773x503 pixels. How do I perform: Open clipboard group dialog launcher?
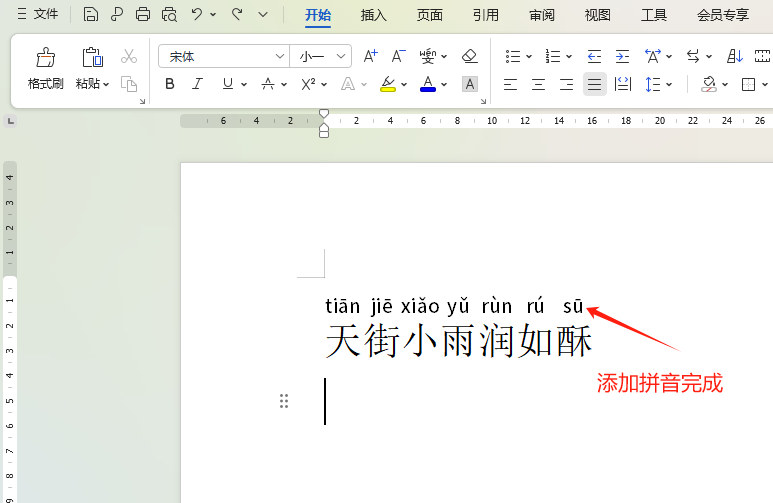tap(142, 101)
